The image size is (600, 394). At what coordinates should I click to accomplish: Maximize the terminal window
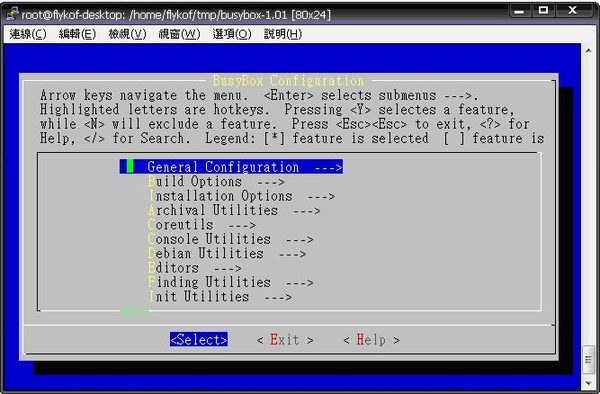coord(543,11)
